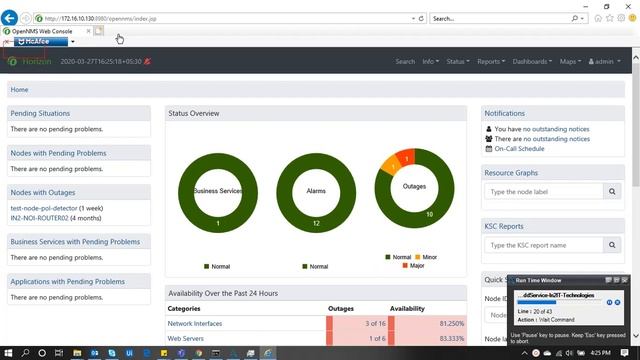This screenshot has width=640, height=360.
Task: Open Applications with Pending Problems link
Action: 68,282
